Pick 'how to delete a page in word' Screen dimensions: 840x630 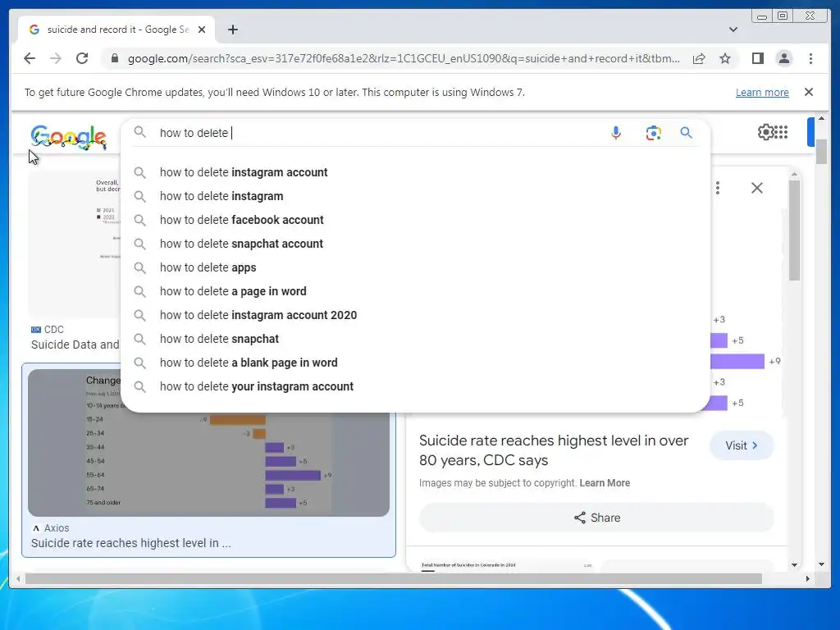click(x=415, y=291)
